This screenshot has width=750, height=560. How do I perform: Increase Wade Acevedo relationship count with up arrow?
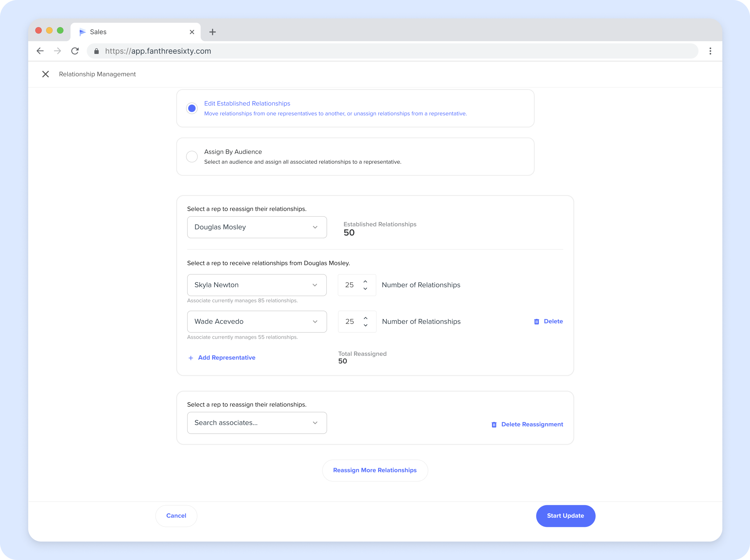(x=366, y=318)
